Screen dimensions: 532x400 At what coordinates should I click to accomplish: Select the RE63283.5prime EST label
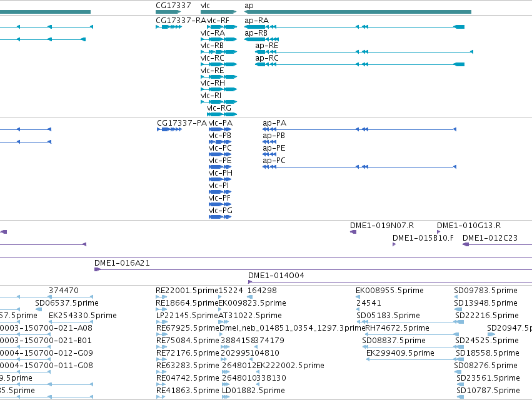coord(188,366)
